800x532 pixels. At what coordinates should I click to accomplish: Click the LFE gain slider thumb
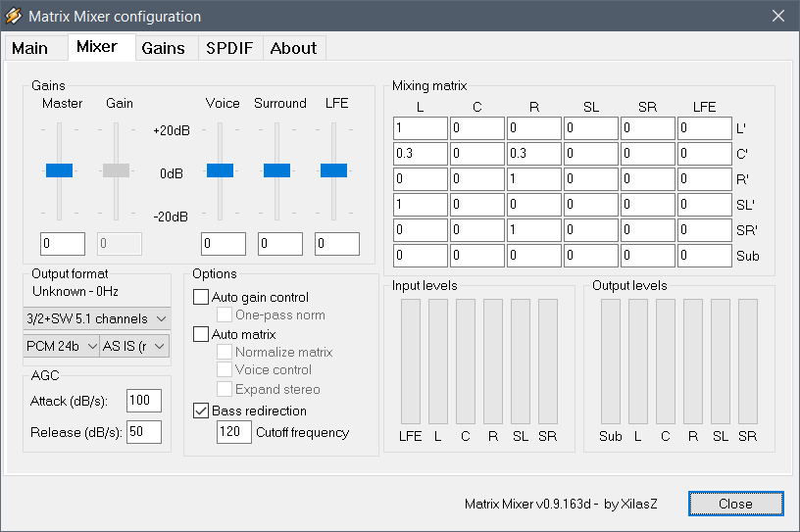point(333,170)
